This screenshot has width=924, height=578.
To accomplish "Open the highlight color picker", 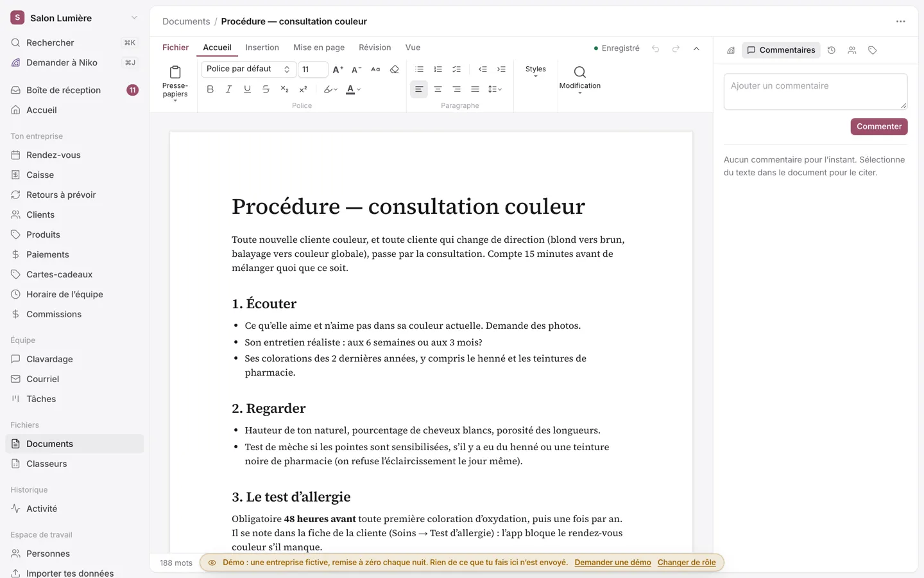I will point(330,89).
